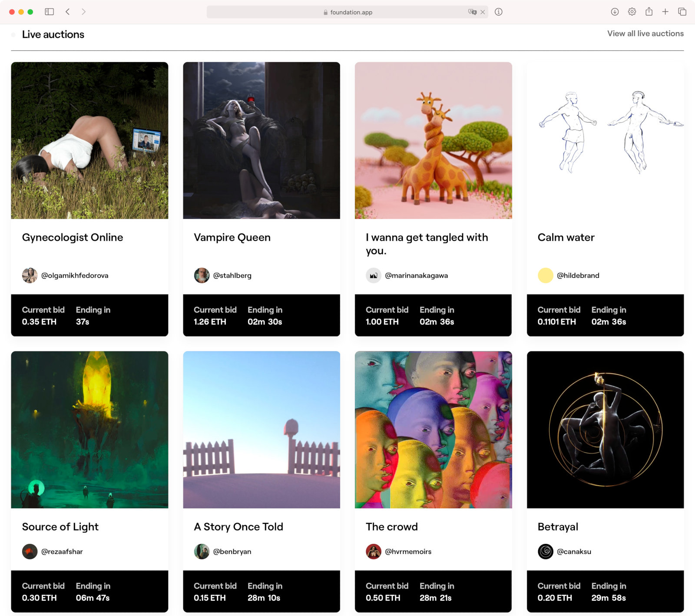Open the A Story Once Told title
This screenshot has width=695, height=616.
[x=238, y=527]
